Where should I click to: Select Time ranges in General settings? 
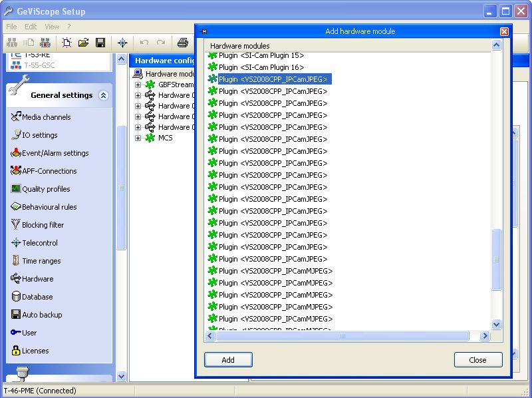[41, 261]
